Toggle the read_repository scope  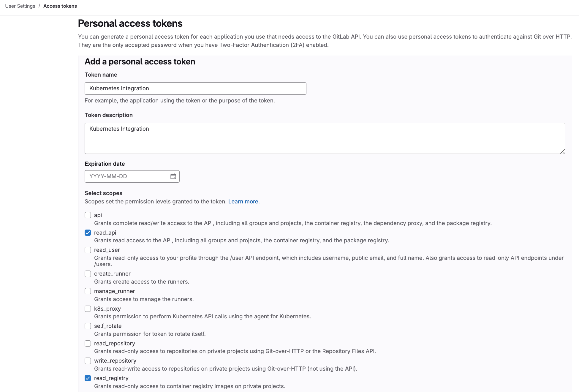pos(88,344)
